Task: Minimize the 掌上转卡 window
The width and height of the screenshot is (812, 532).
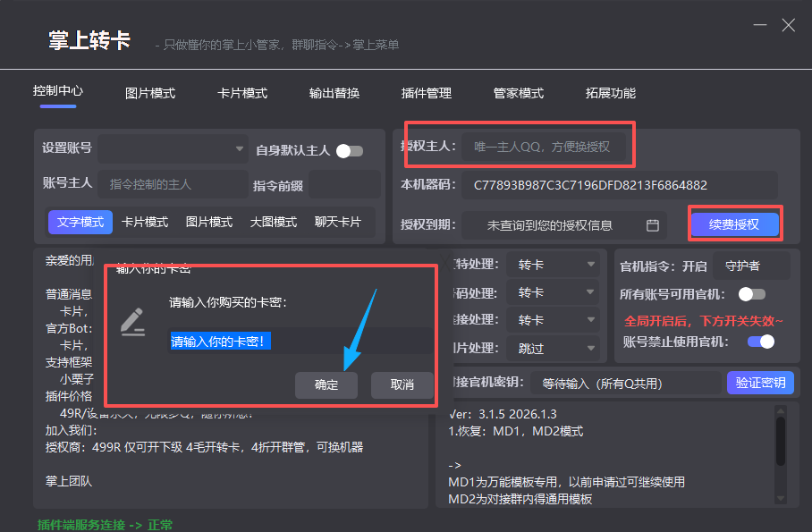Action: [759, 25]
